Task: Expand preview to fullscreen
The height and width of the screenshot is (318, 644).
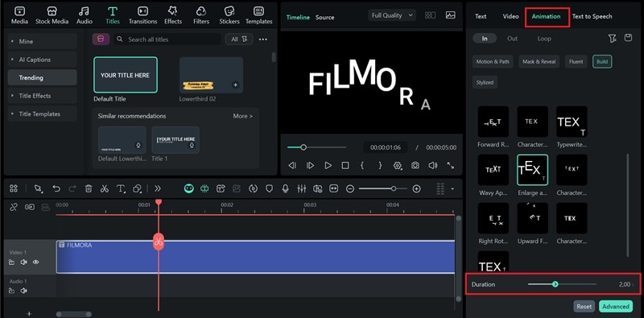Action: (x=451, y=166)
